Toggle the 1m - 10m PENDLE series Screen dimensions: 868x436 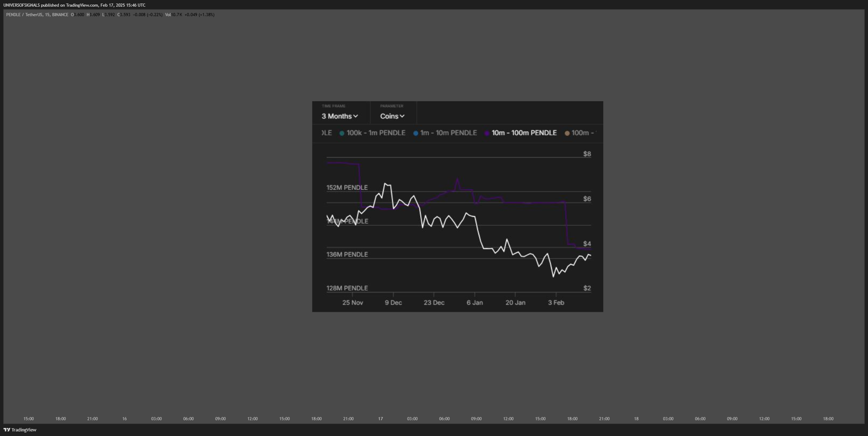445,133
